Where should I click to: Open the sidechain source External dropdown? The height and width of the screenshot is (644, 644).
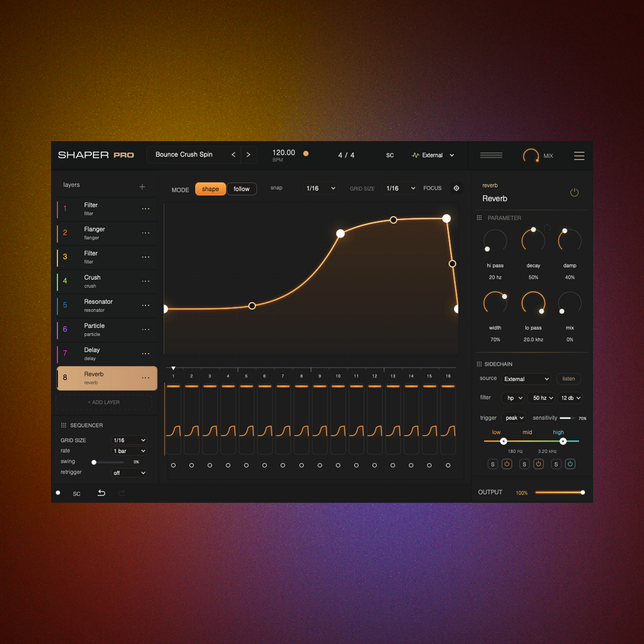pyautogui.click(x=526, y=379)
